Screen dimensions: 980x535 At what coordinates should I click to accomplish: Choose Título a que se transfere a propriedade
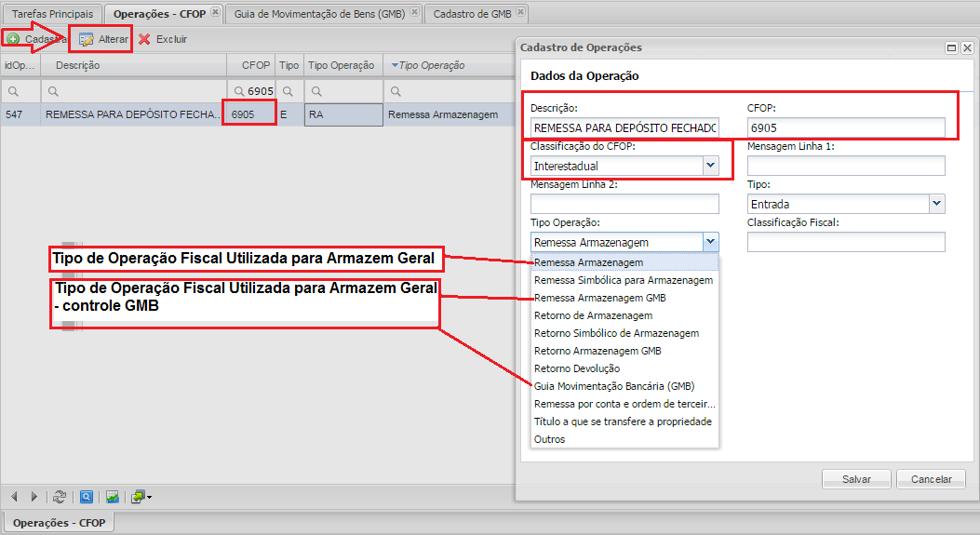[625, 421]
